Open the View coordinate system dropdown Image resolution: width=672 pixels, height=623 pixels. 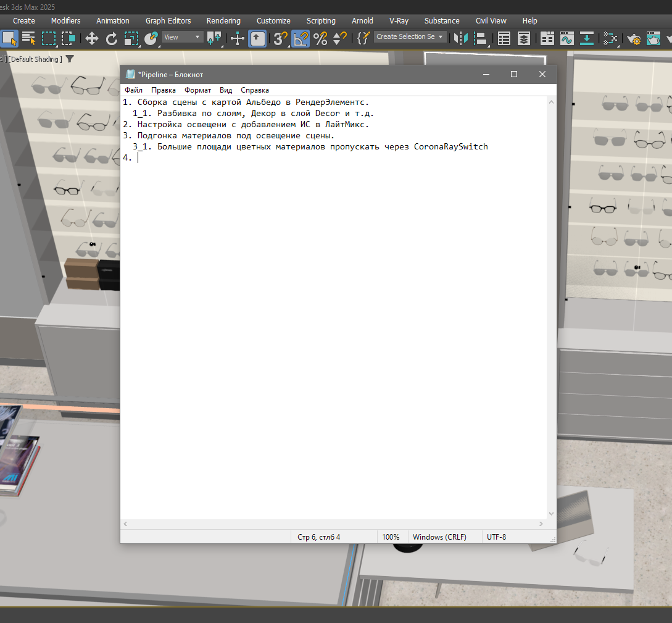click(182, 37)
